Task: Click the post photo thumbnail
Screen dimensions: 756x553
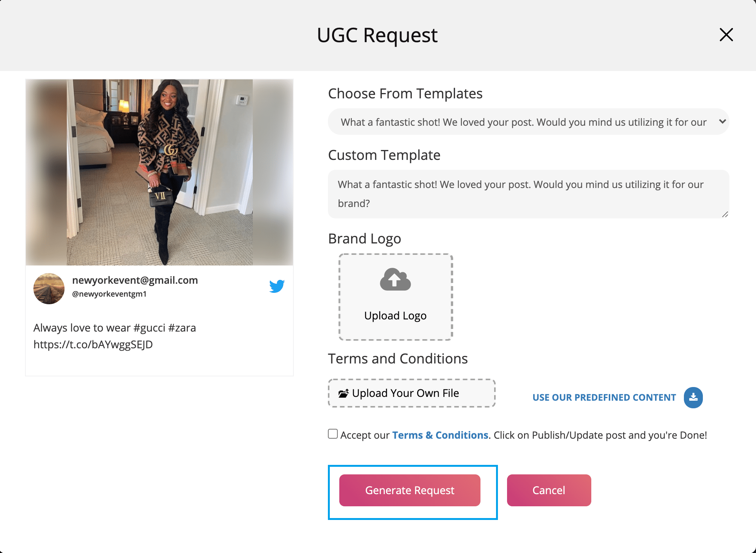Action: click(x=159, y=172)
